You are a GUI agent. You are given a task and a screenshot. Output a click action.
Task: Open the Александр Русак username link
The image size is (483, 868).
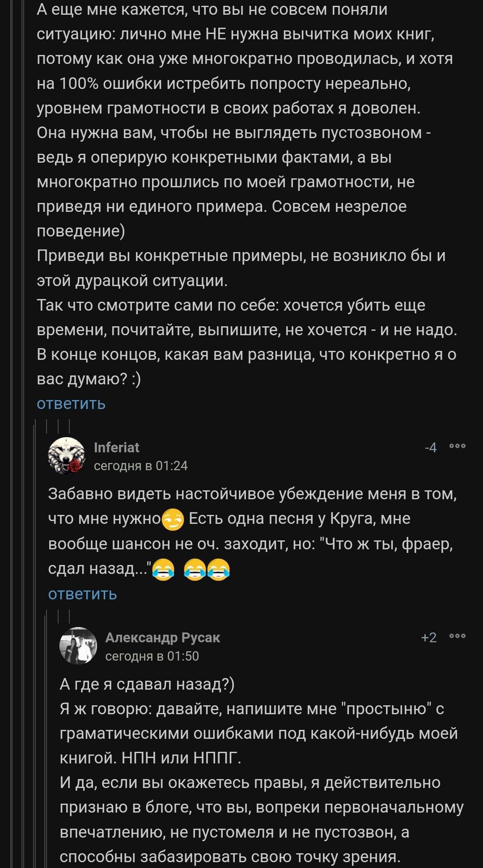162,637
